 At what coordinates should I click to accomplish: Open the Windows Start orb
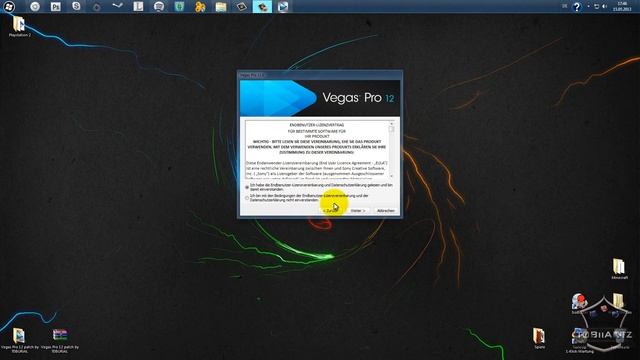tap(9, 6)
